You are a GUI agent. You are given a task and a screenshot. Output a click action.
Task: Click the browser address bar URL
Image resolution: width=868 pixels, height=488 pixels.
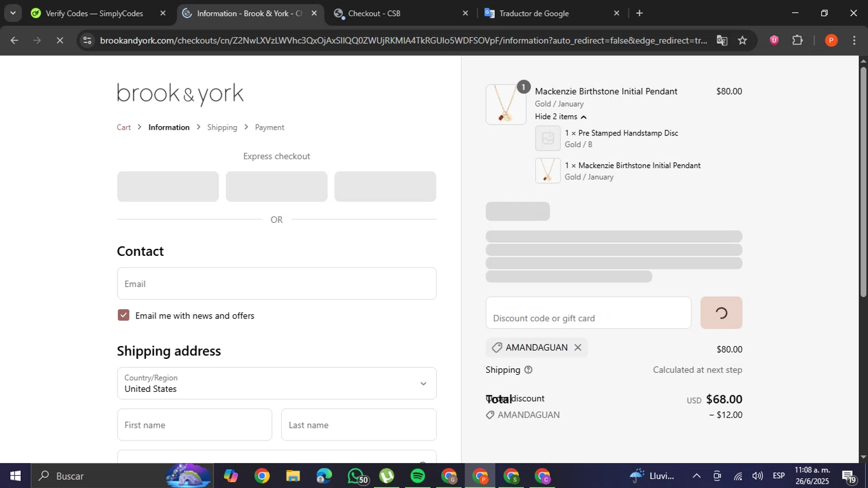403,41
